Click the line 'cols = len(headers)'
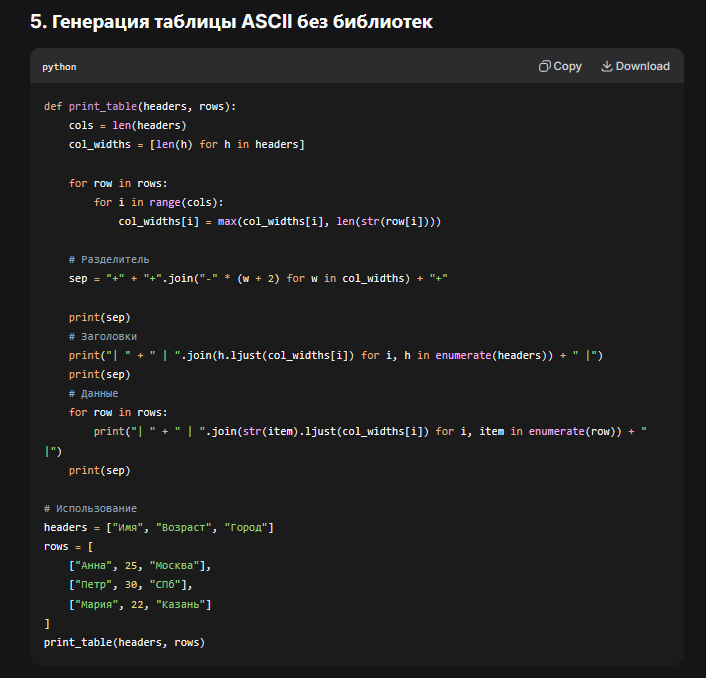This screenshot has height=678, width=706. point(127,125)
